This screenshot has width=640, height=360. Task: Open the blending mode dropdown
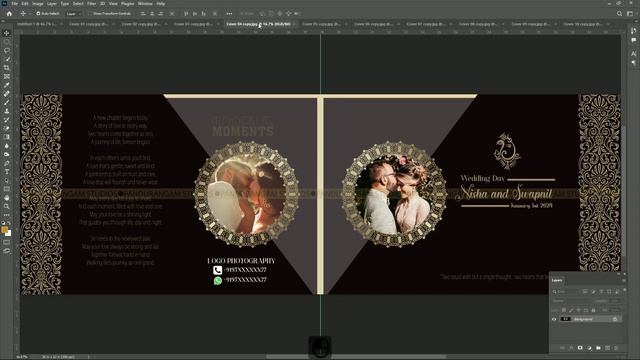[x=572, y=301]
